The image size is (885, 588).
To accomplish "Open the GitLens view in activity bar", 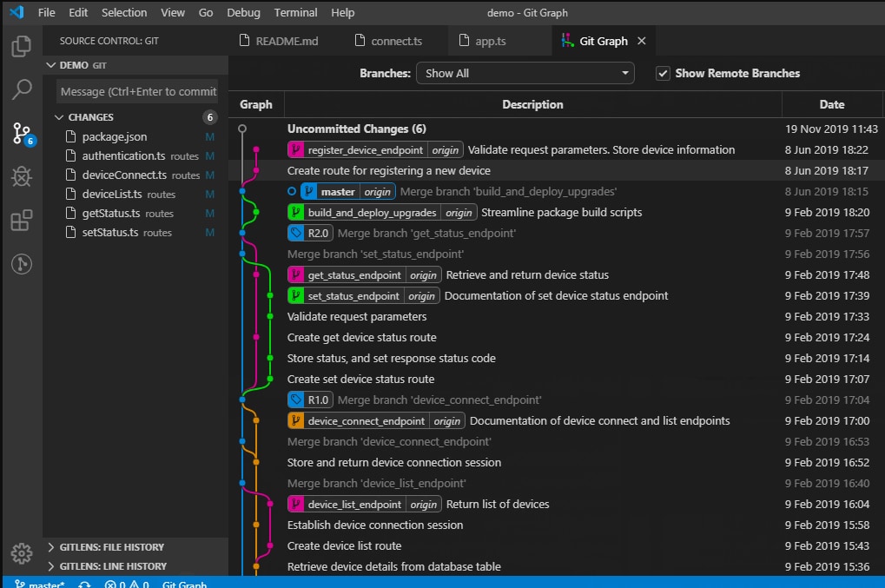I will 22,263.
